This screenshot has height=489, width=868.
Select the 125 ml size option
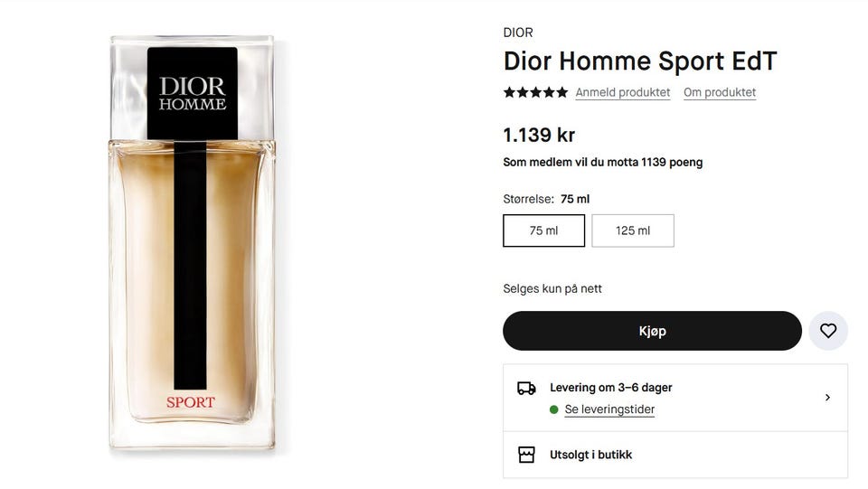(633, 230)
